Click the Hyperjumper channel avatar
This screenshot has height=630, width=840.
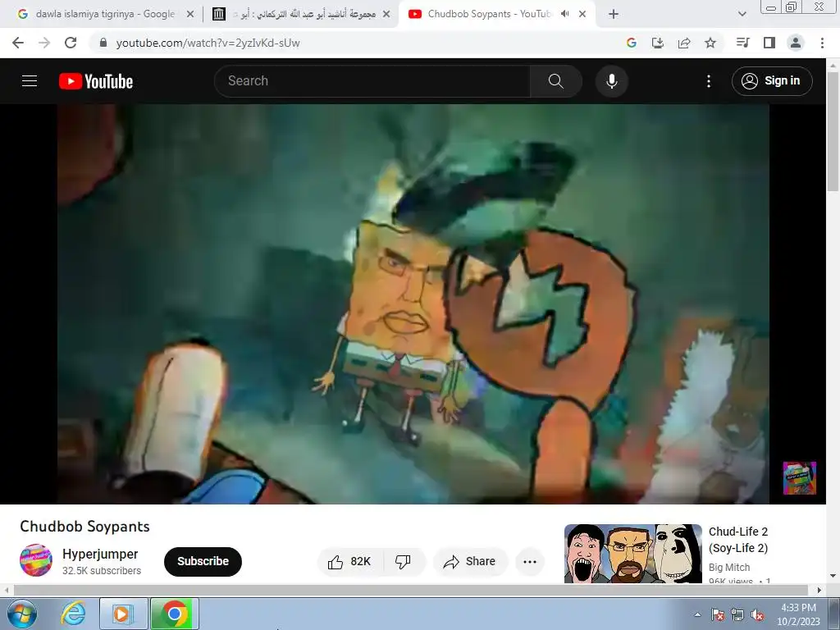(36, 560)
